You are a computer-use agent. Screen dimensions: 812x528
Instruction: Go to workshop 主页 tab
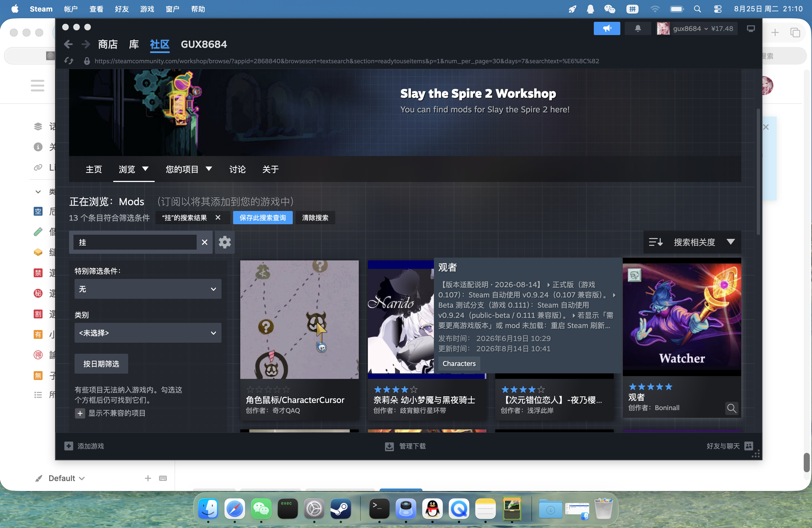(93, 169)
